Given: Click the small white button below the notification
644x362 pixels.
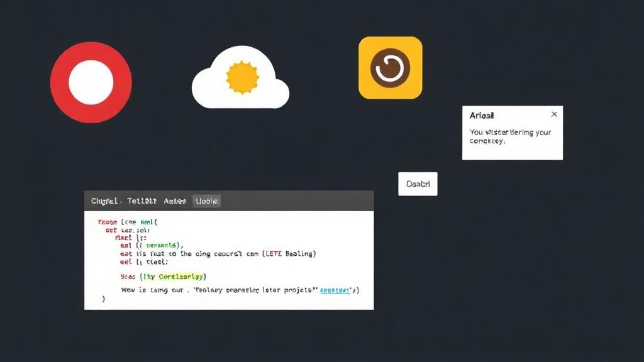Looking at the screenshot, I should 418,184.
